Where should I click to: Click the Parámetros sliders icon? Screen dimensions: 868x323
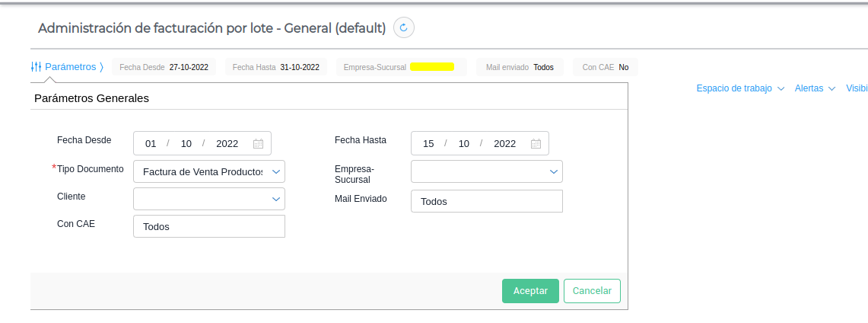tap(36, 67)
